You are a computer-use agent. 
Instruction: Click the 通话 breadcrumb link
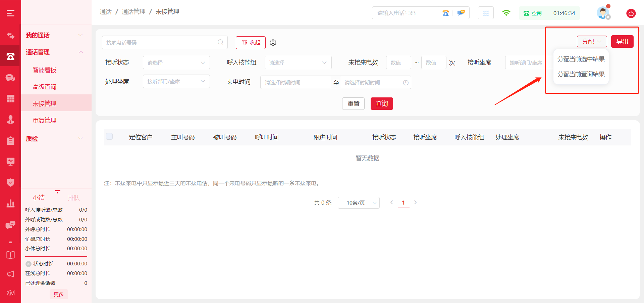[106, 12]
